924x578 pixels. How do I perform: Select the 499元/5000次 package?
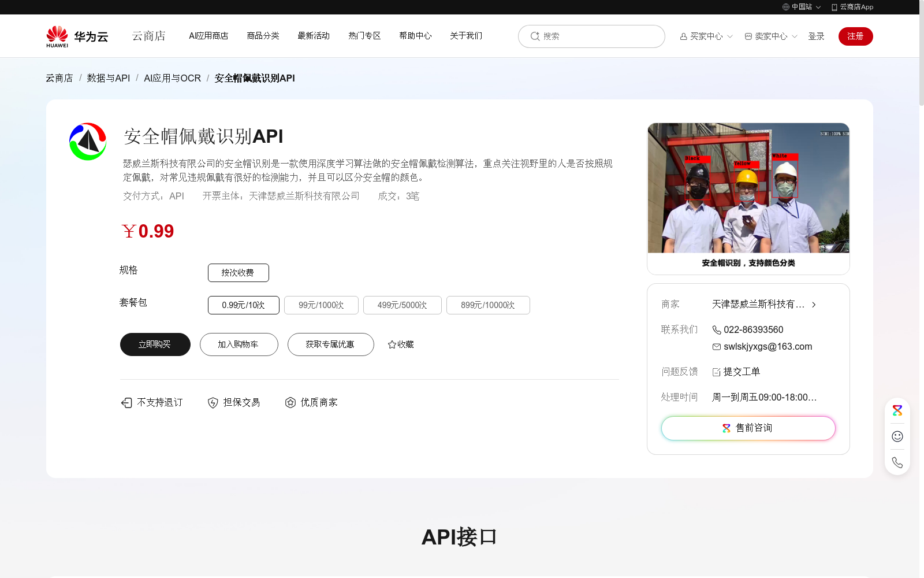click(403, 305)
